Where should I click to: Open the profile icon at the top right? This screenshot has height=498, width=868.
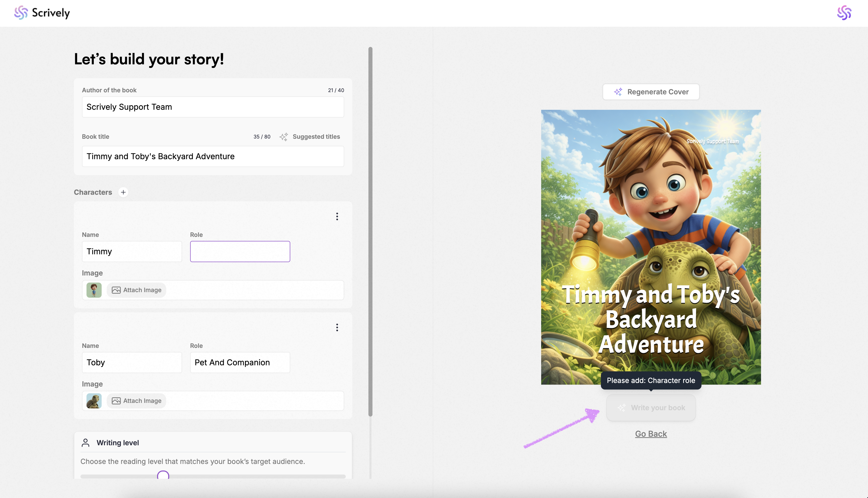(x=844, y=13)
